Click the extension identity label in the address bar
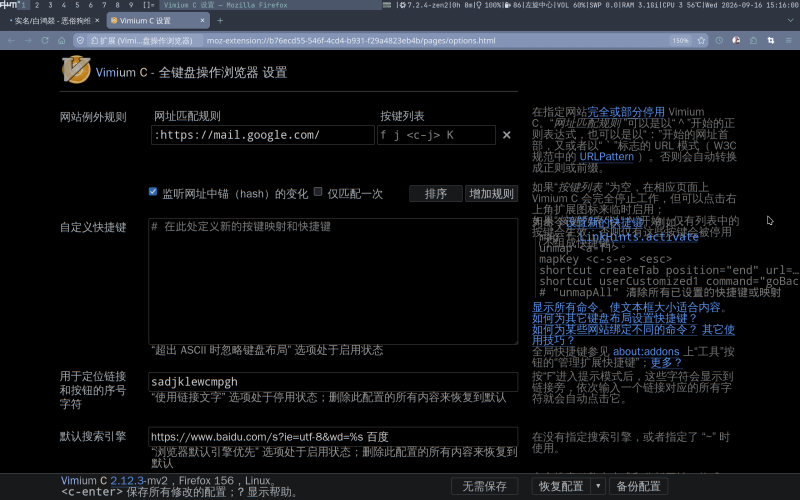Image resolution: width=800 pixels, height=500 pixels. (142, 40)
